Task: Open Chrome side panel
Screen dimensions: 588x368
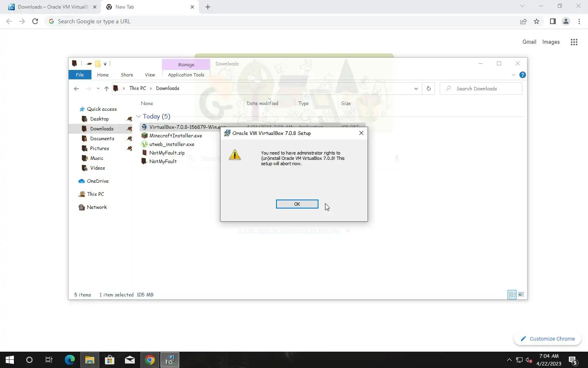Action: click(x=552, y=21)
